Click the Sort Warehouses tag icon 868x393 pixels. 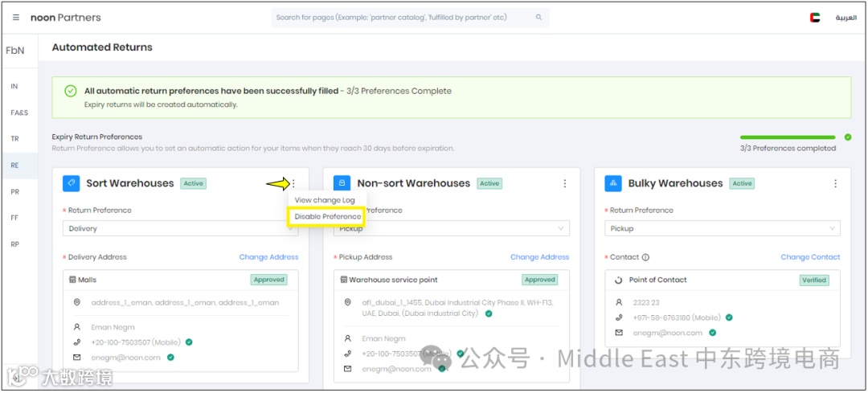click(x=72, y=183)
